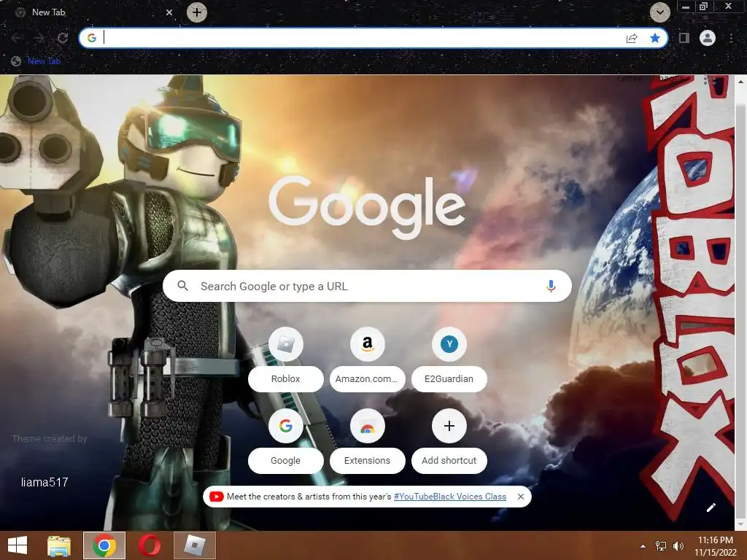Open the Google apps grid

pyautogui.click(x=709, y=80)
